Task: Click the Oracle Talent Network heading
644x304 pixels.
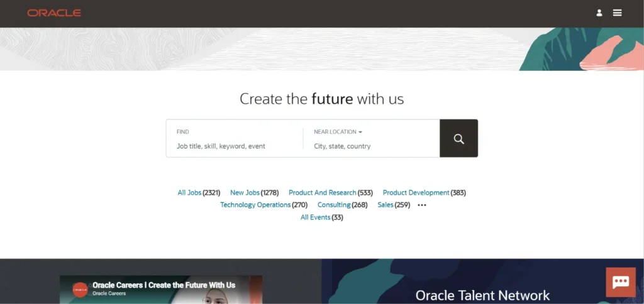Action: [482, 295]
